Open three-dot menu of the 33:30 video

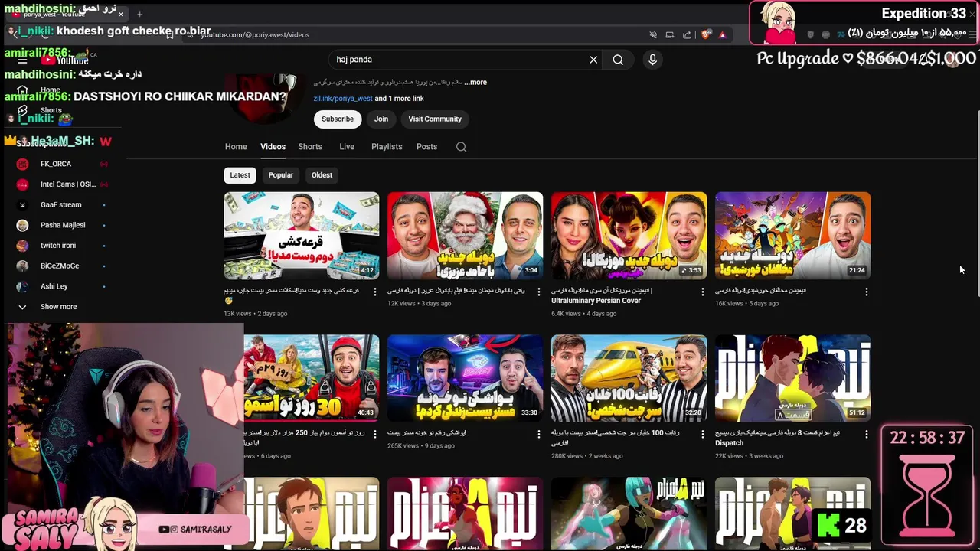tap(538, 434)
